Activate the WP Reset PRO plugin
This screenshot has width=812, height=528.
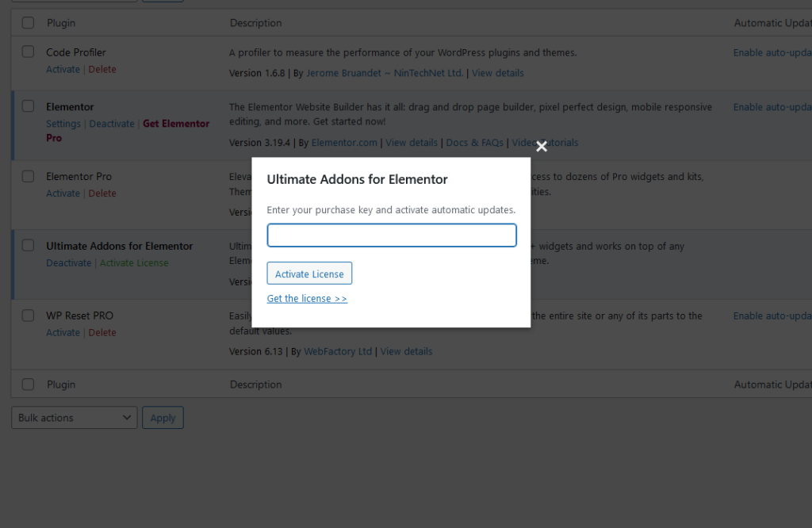pos(63,332)
